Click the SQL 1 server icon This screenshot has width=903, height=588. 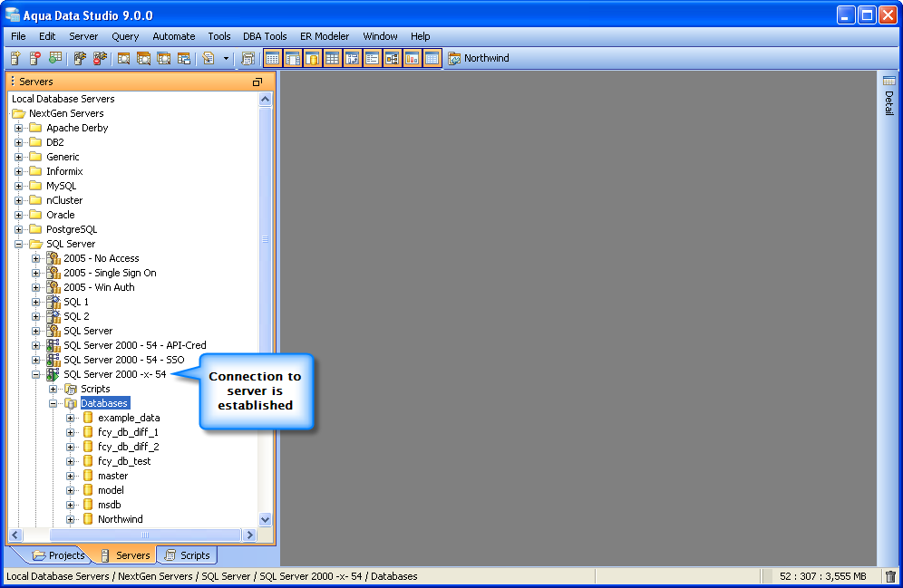53,302
